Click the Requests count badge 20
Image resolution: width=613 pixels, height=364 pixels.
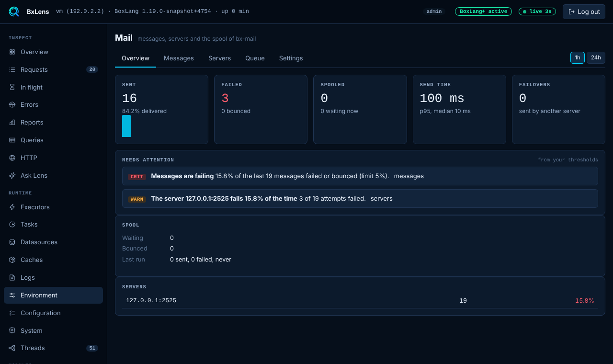click(x=92, y=69)
